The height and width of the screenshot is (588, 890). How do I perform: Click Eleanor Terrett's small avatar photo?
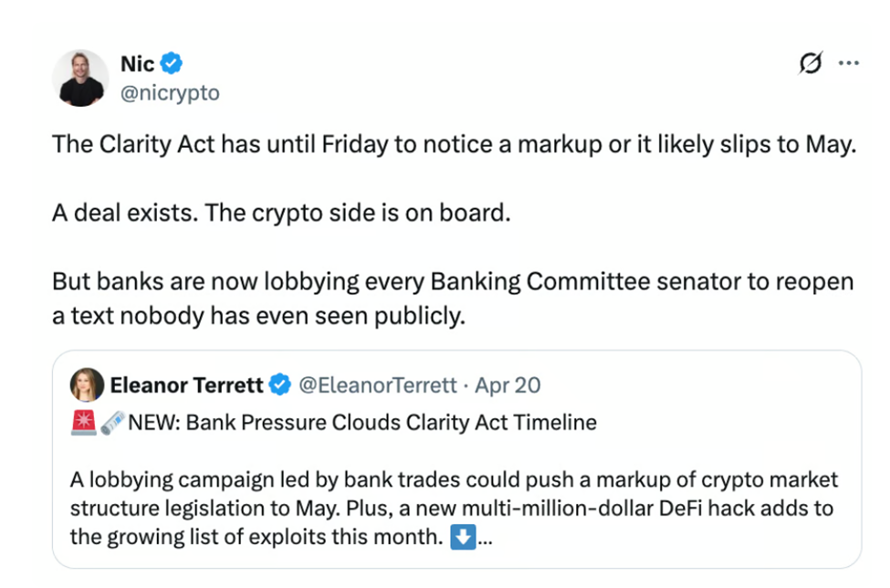(x=87, y=385)
